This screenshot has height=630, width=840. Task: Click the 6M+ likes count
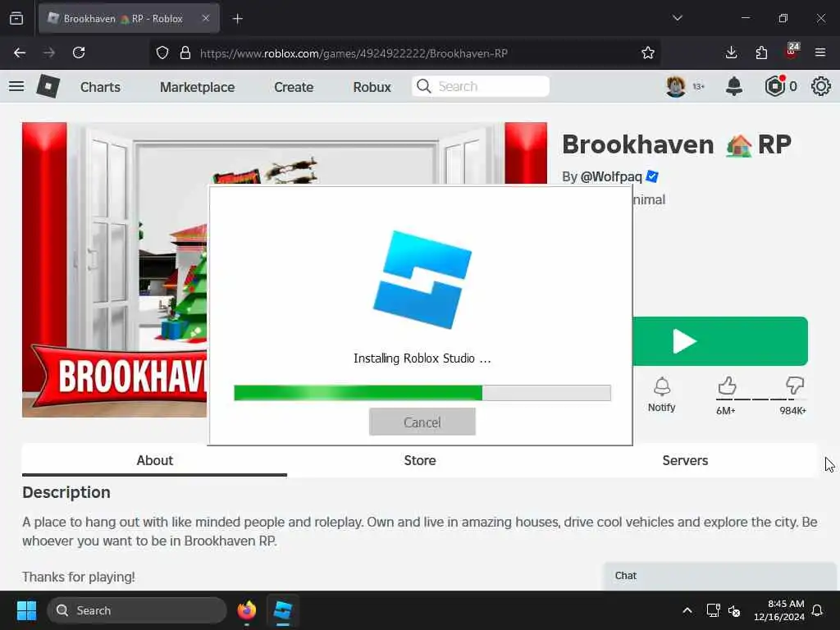726,411
